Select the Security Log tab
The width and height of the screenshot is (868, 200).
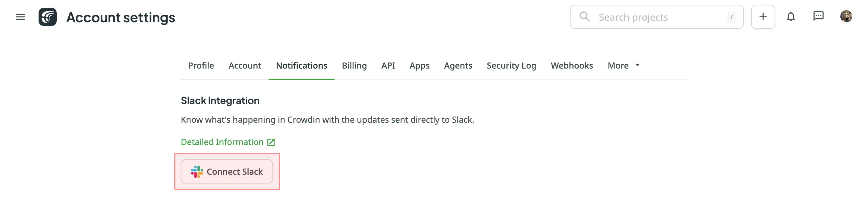coord(511,66)
